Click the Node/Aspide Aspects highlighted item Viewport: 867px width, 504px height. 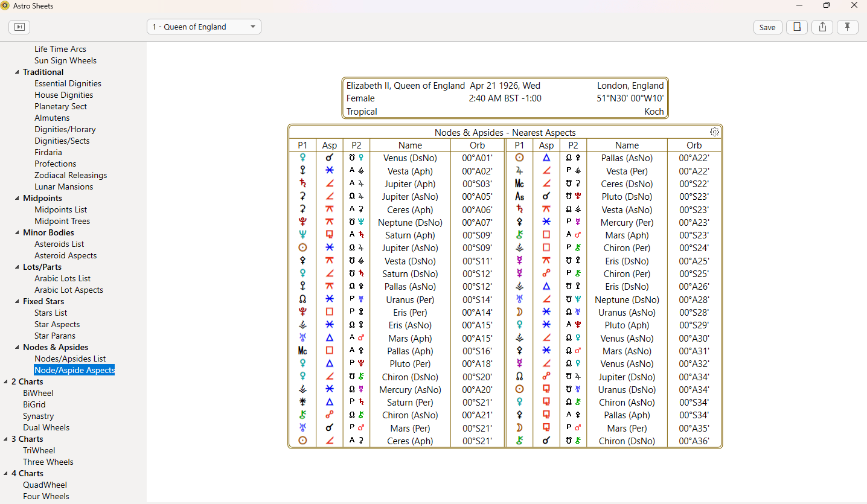coord(74,370)
